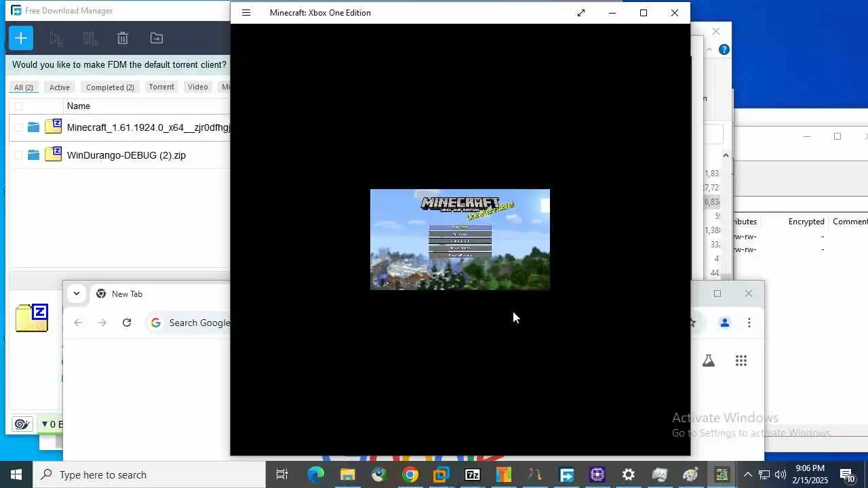Viewport: 868px width, 488px height.
Task: Open the Google apps grid icon
Action: coord(741,361)
